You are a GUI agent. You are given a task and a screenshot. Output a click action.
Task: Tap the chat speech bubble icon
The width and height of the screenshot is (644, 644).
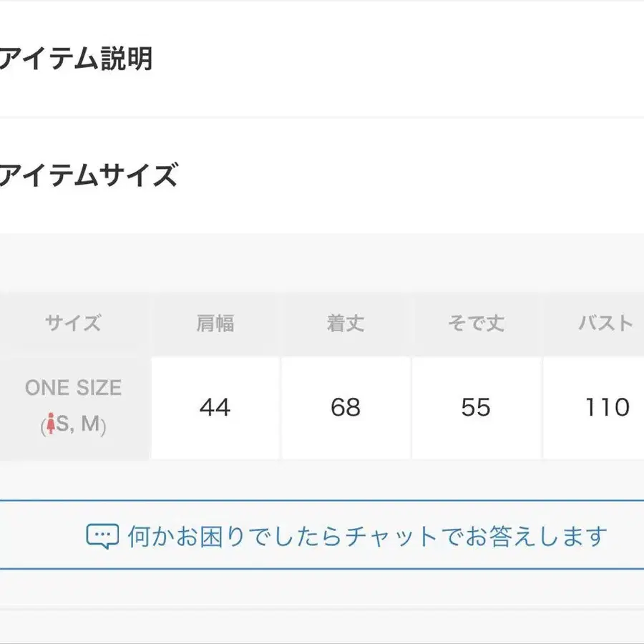(x=102, y=535)
